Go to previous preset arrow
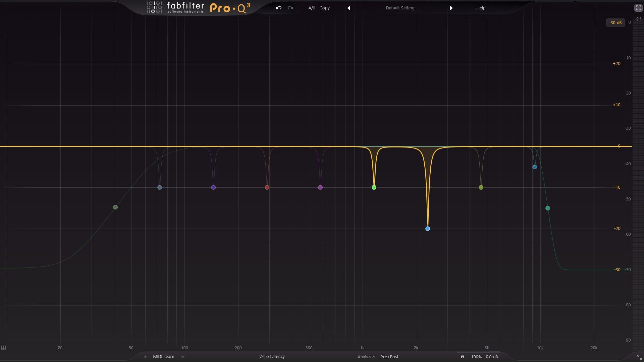 (349, 8)
